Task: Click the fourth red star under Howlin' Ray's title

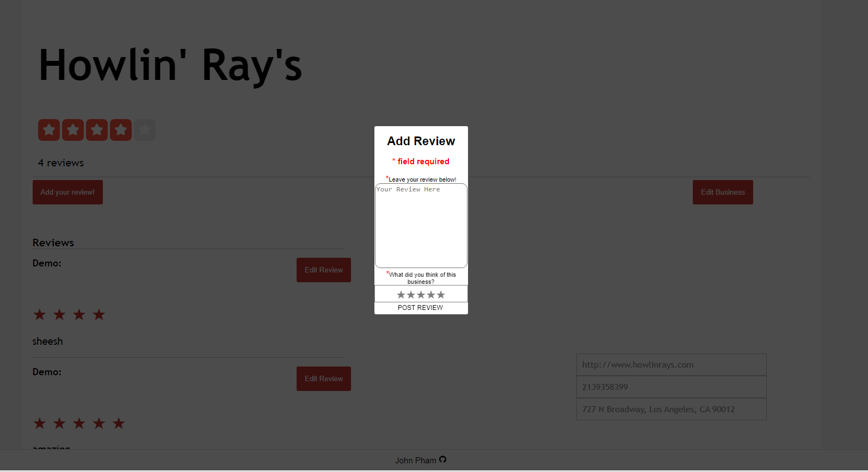Action: click(x=121, y=130)
